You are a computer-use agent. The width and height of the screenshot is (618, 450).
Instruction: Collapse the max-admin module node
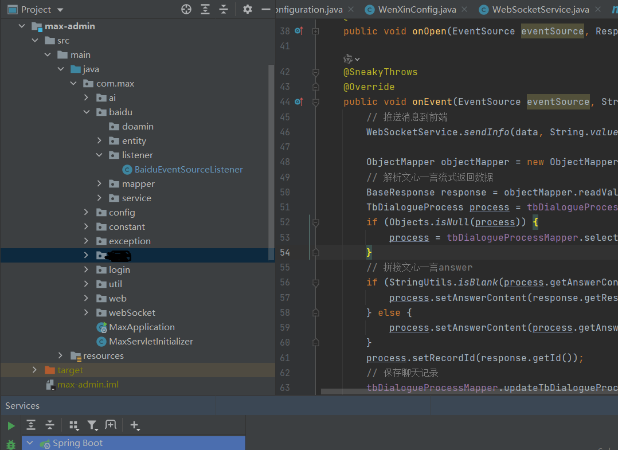coord(22,26)
